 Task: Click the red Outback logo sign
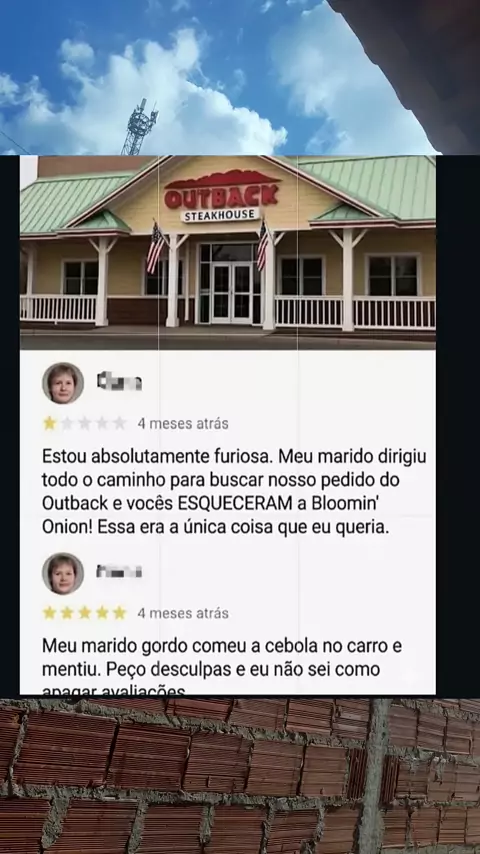click(222, 190)
